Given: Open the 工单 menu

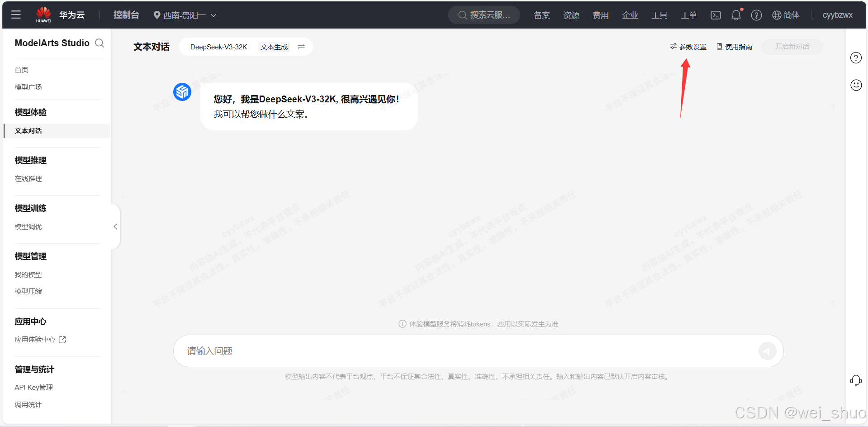Looking at the screenshot, I should 689,15.
